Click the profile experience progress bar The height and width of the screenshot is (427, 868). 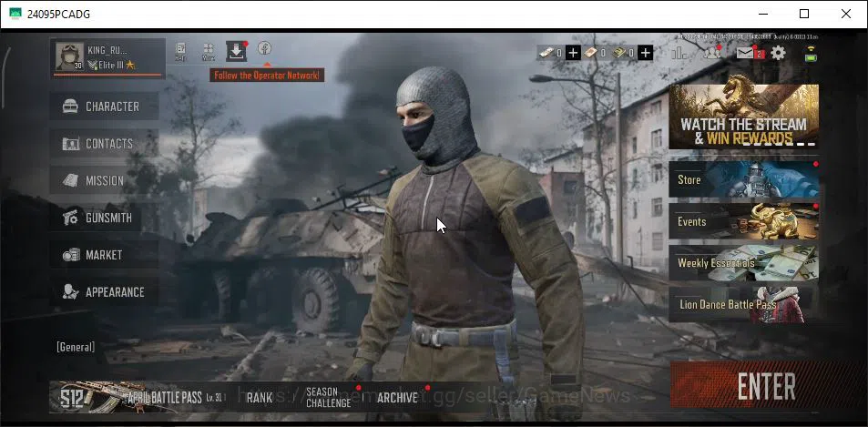(x=107, y=74)
